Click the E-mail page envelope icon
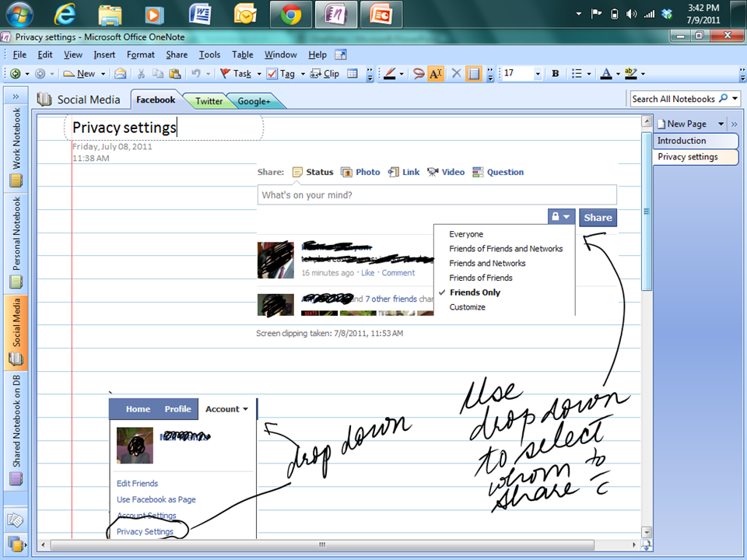Image resolution: width=747 pixels, height=560 pixels. point(121,73)
